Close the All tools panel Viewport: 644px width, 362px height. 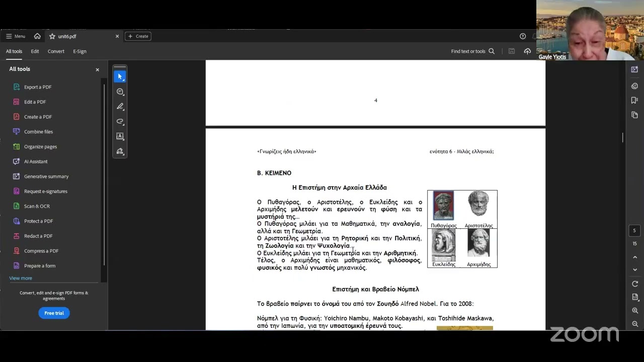[x=98, y=69]
